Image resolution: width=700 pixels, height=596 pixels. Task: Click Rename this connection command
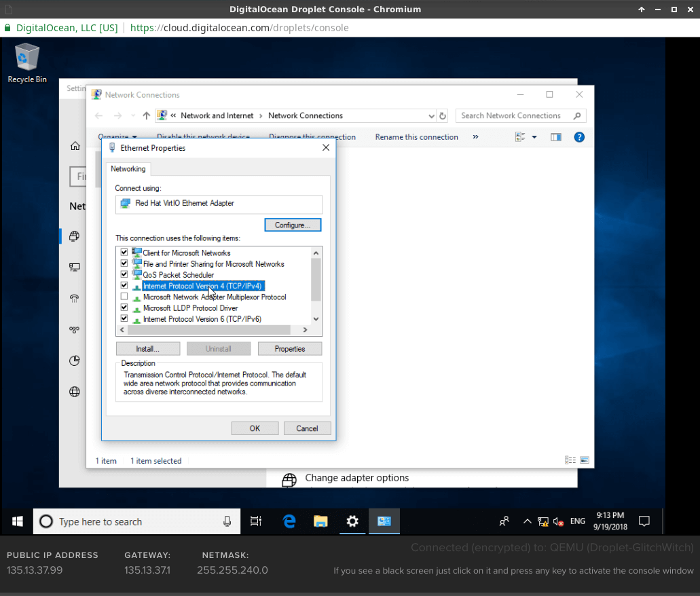click(416, 137)
